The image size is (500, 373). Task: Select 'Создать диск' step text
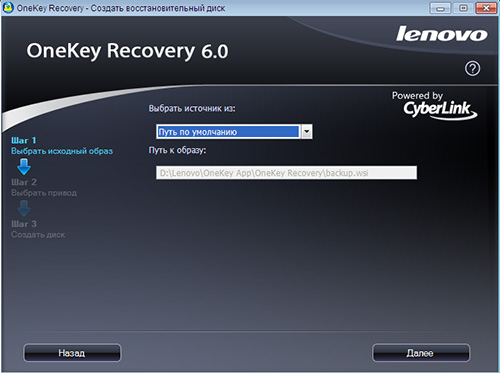pos(38,235)
